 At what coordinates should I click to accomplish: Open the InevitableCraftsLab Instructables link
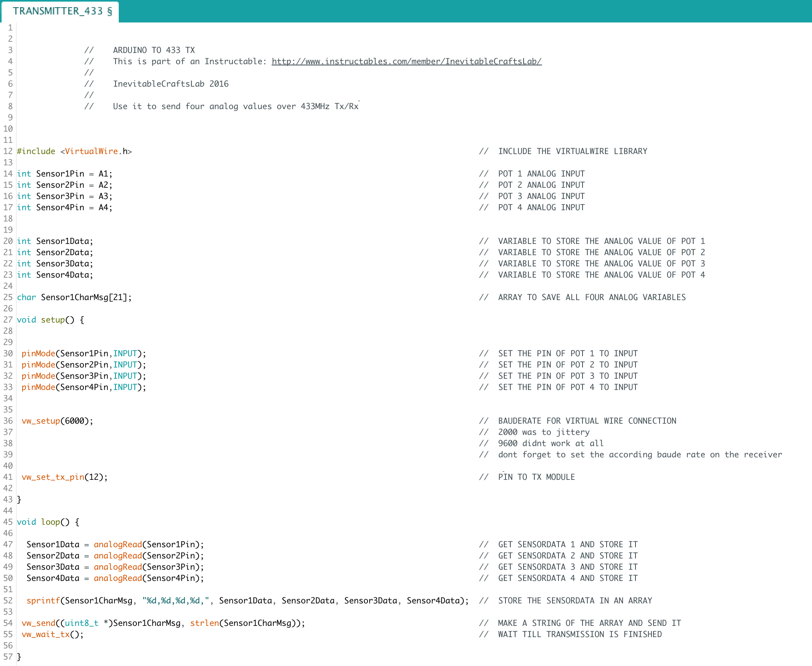click(x=406, y=61)
